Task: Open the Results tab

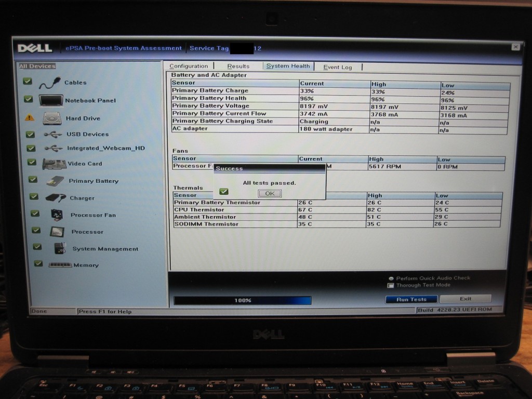Action: (238, 66)
